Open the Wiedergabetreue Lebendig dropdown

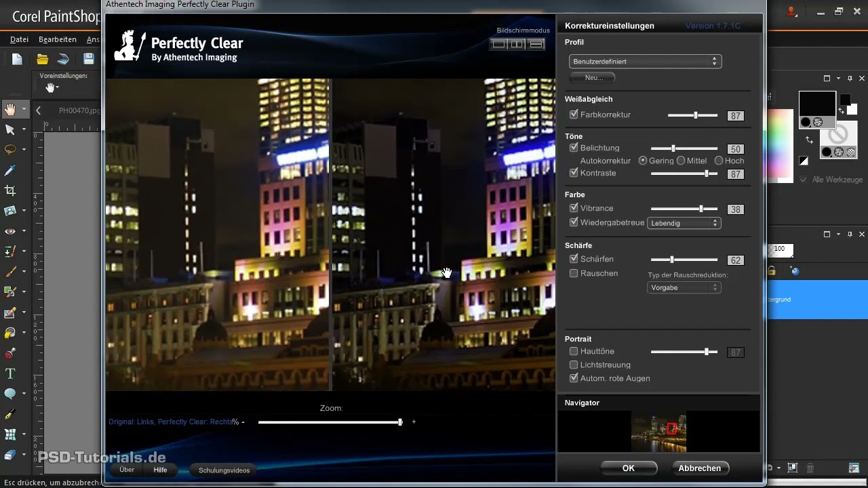(684, 223)
